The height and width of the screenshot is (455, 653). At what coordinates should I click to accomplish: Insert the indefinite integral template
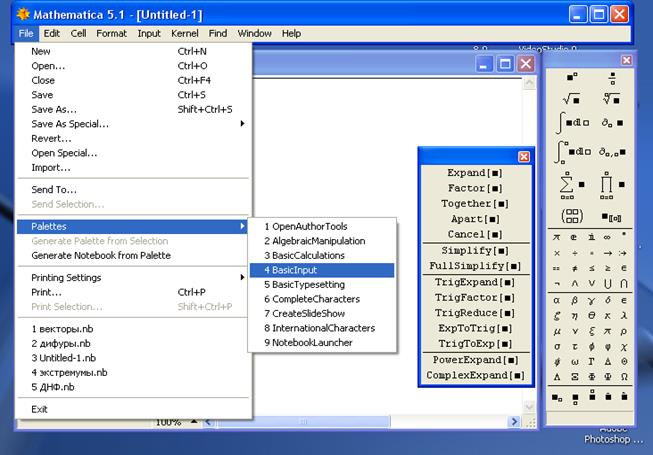(573, 122)
